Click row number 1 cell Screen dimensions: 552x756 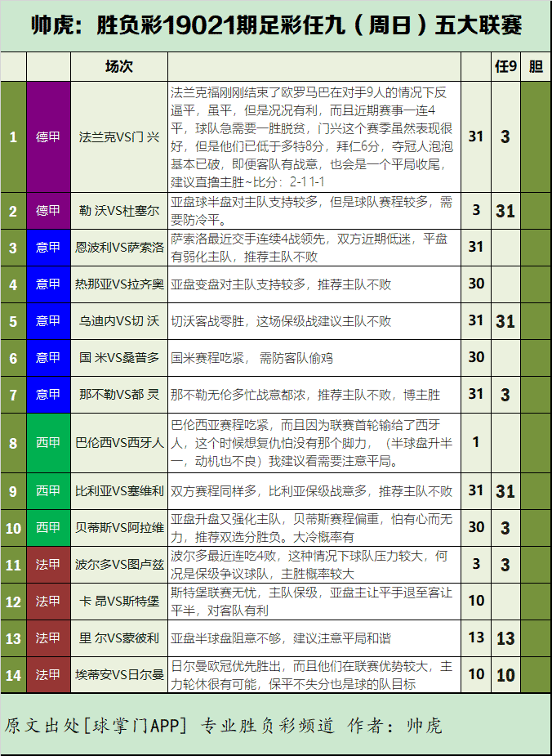[x=13, y=137]
